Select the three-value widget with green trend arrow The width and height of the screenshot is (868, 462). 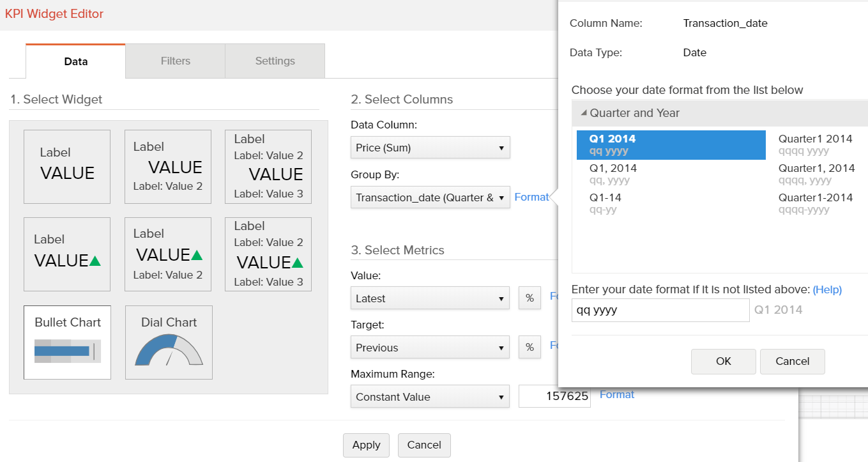pyautogui.click(x=268, y=253)
